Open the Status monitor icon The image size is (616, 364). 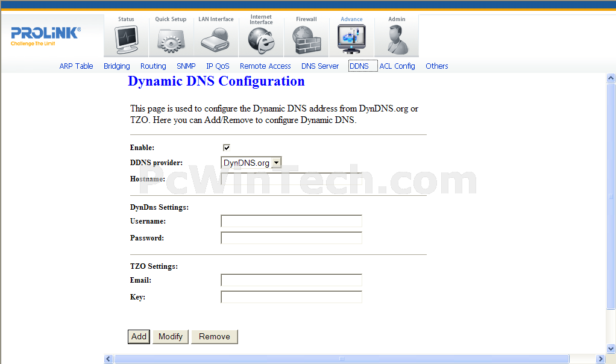coord(127,40)
